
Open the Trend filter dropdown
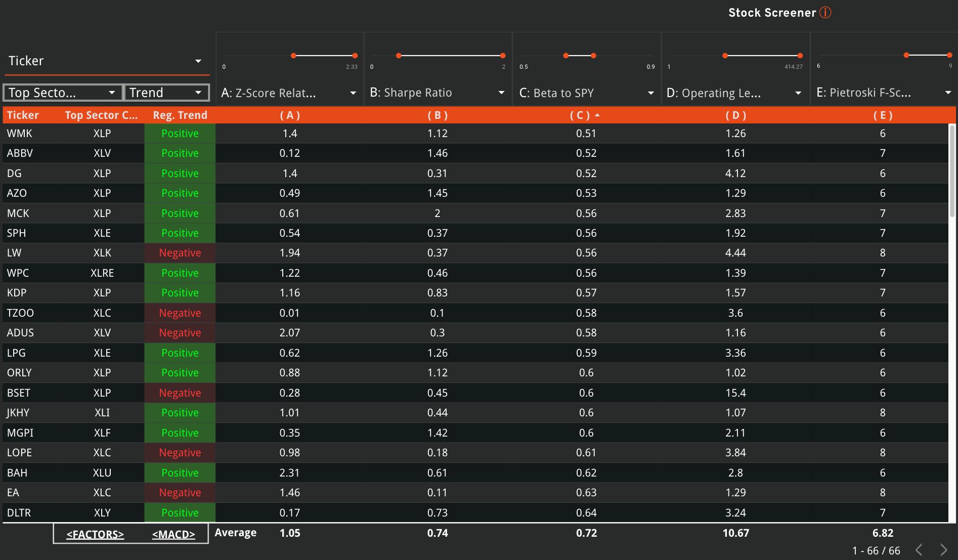tap(166, 93)
